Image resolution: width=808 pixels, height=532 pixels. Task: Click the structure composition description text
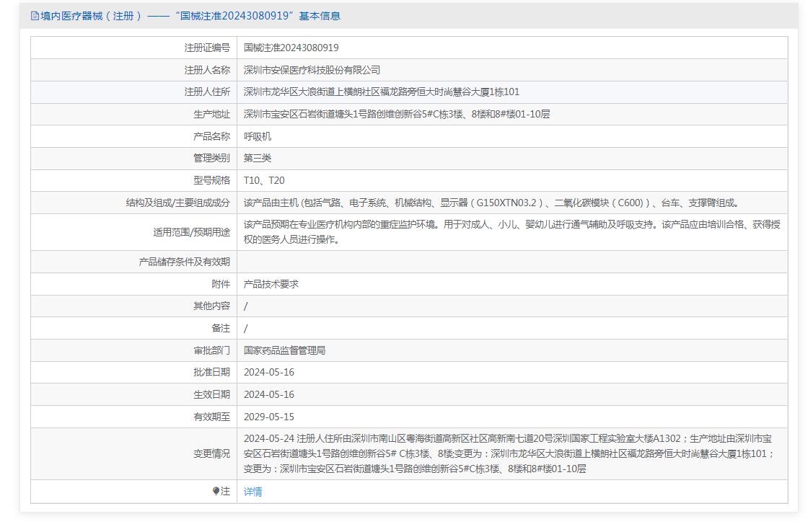491,203
